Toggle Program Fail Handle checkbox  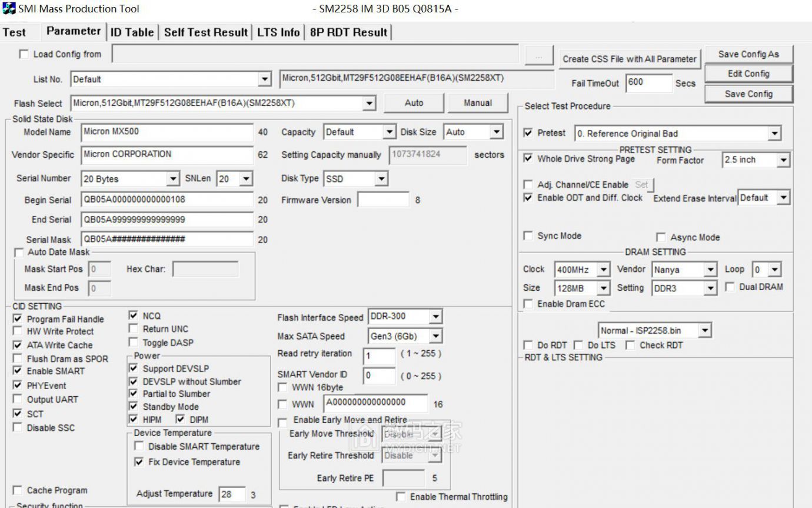(18, 319)
